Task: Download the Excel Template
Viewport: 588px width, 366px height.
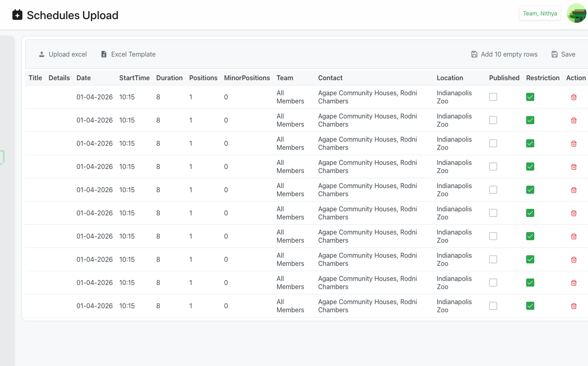Action: (128, 54)
